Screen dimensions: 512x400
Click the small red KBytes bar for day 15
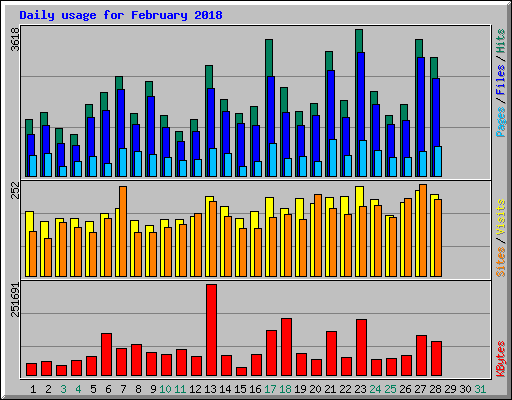241,371
